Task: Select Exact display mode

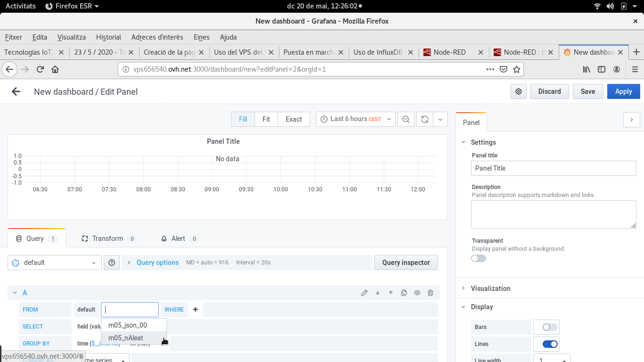Action: [x=294, y=119]
